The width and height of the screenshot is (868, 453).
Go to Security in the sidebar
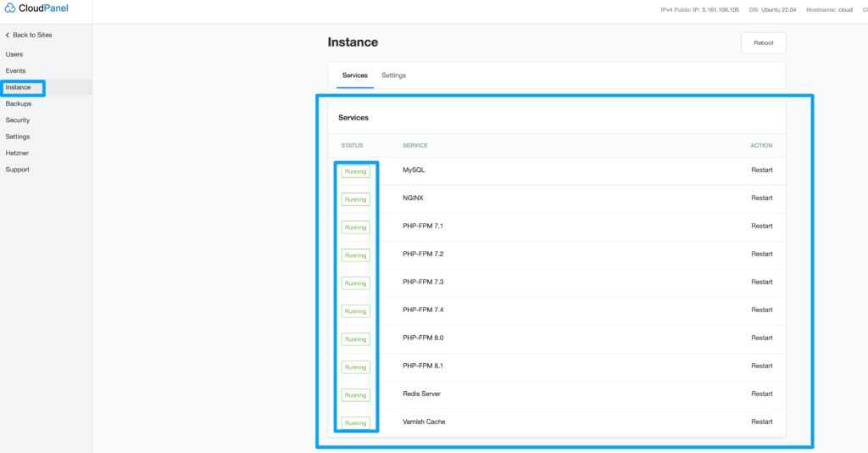[18, 120]
